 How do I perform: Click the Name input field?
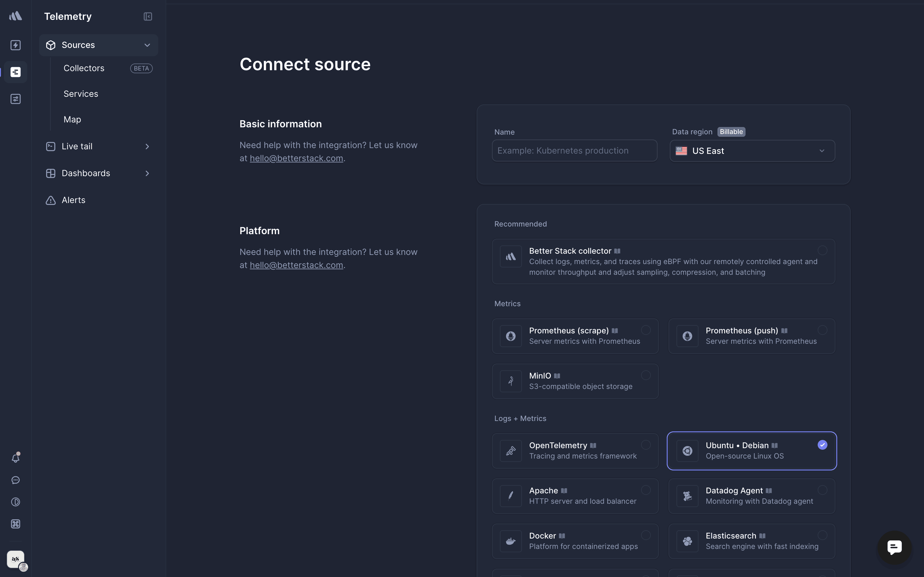point(574,151)
